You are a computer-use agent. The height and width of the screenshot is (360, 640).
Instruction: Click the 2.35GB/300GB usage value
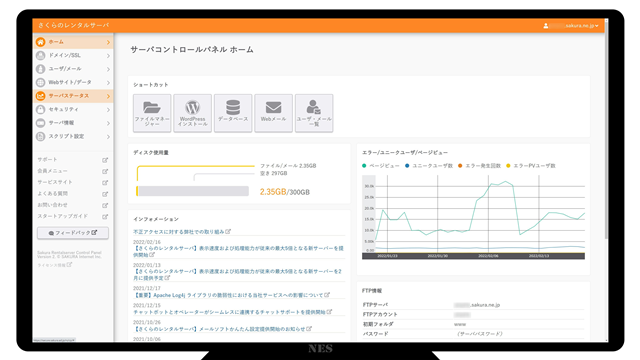(284, 192)
